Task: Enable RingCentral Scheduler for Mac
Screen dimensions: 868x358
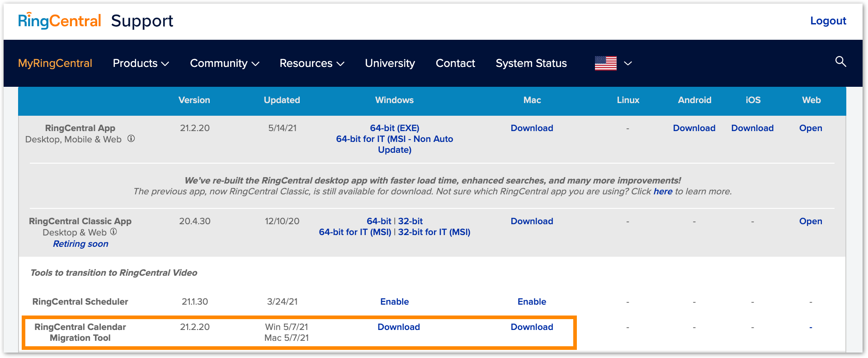Action: click(532, 301)
